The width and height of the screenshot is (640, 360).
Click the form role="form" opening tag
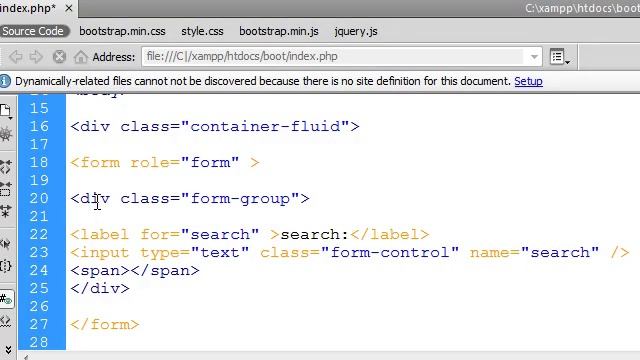click(x=165, y=162)
